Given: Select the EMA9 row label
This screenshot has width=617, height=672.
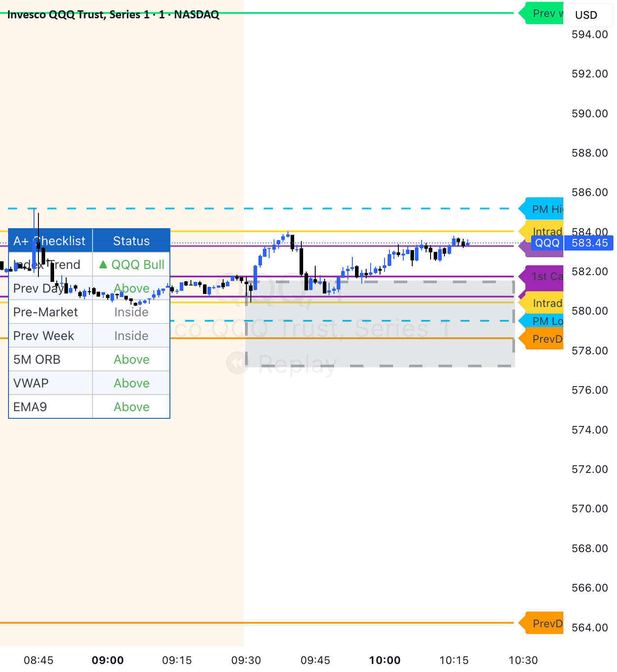Looking at the screenshot, I should (x=51, y=407).
